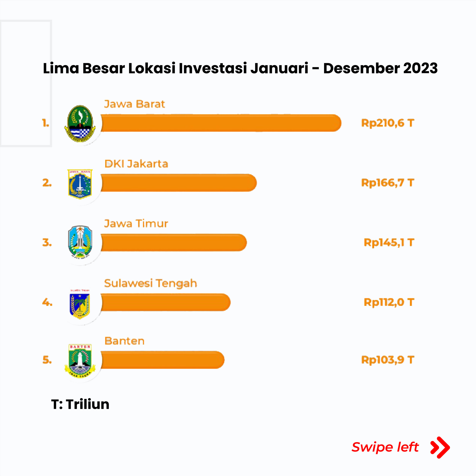The width and height of the screenshot is (476, 476).
Task: Click the Rp210,6 T value
Action: point(387,123)
